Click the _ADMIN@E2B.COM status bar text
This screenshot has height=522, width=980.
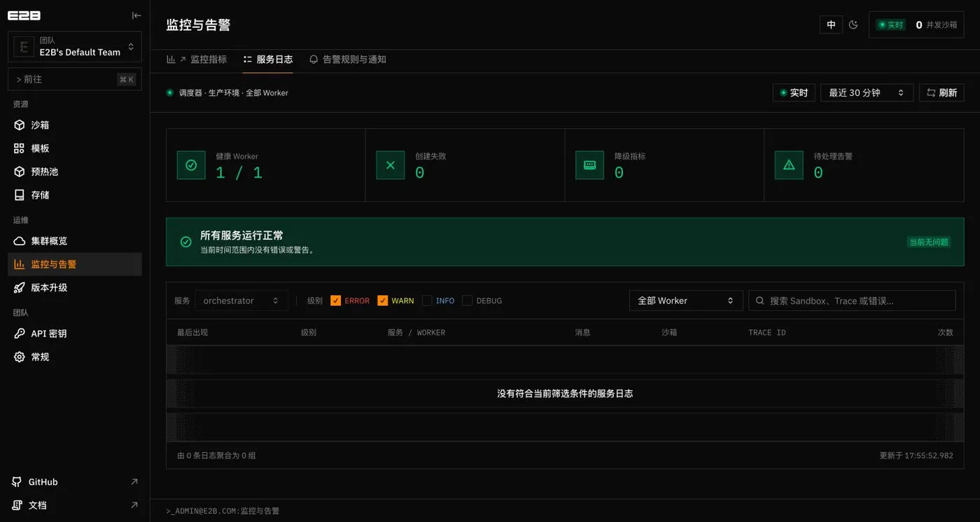click(223, 511)
